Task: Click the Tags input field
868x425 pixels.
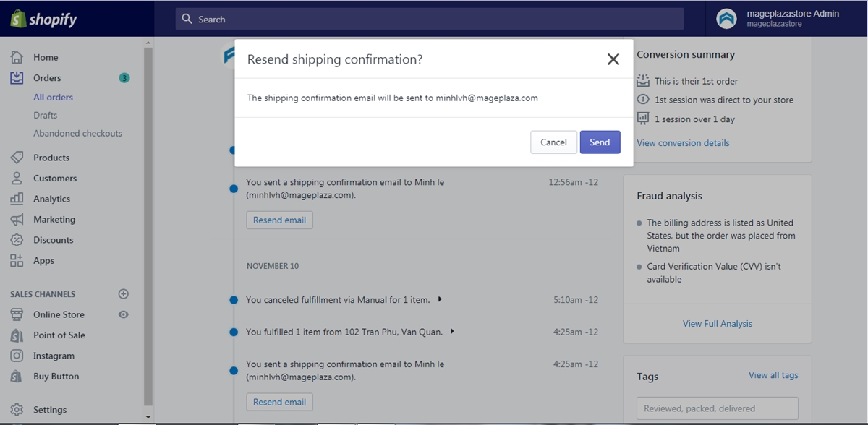Action: [x=718, y=408]
